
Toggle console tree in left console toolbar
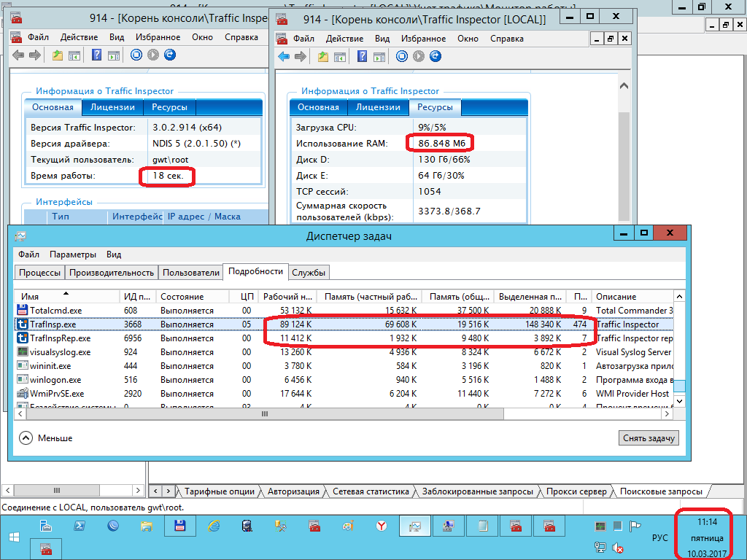74,55
